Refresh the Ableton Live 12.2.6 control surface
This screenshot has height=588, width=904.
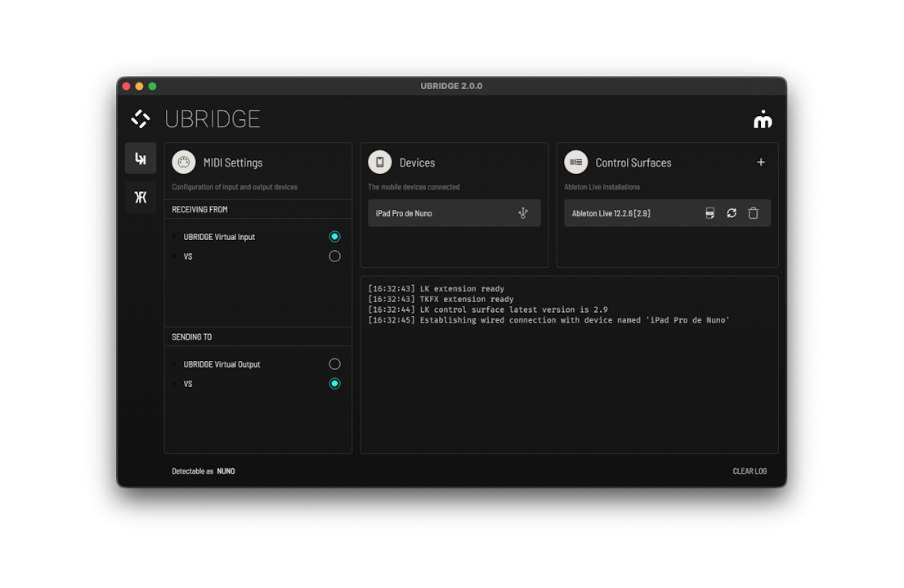pyautogui.click(x=731, y=213)
